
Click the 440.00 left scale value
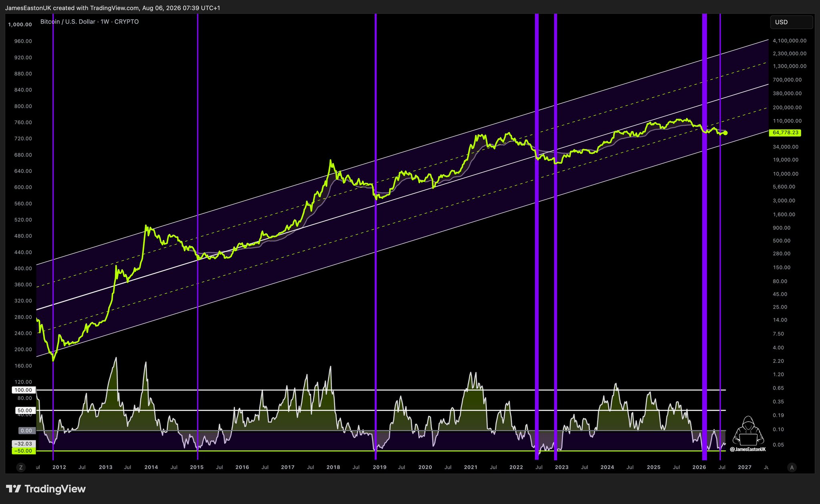pyautogui.click(x=23, y=253)
